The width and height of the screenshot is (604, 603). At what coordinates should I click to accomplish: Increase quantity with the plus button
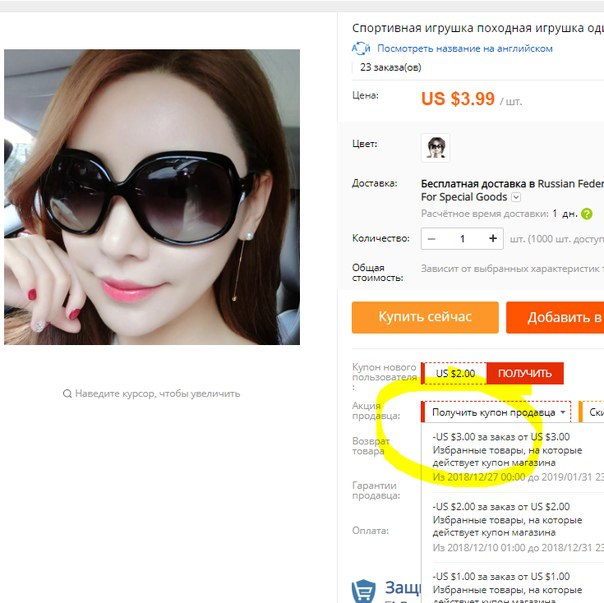493,239
